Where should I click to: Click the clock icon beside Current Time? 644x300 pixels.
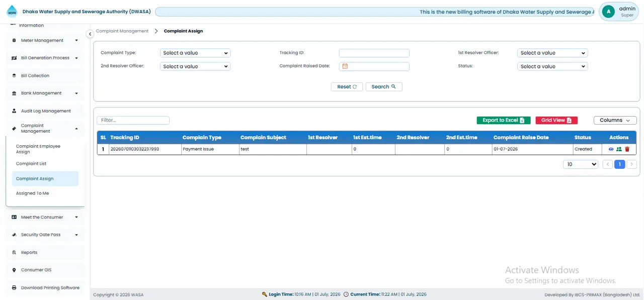pyautogui.click(x=346, y=294)
